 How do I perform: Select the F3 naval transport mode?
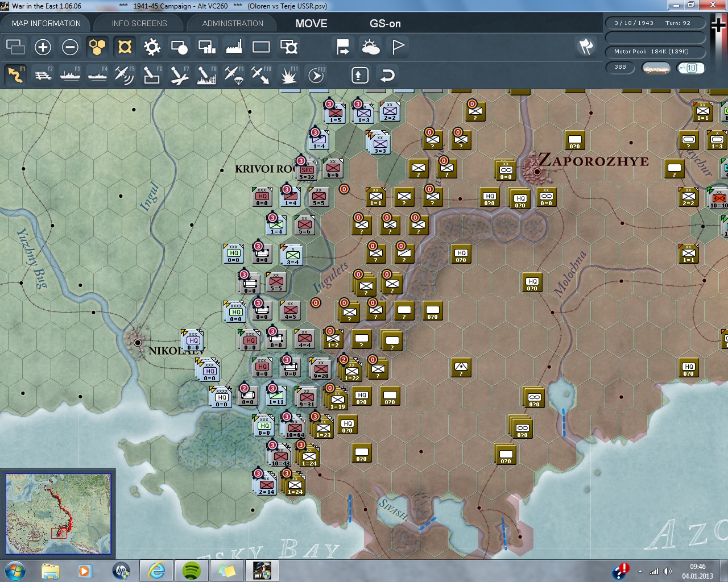tap(70, 75)
